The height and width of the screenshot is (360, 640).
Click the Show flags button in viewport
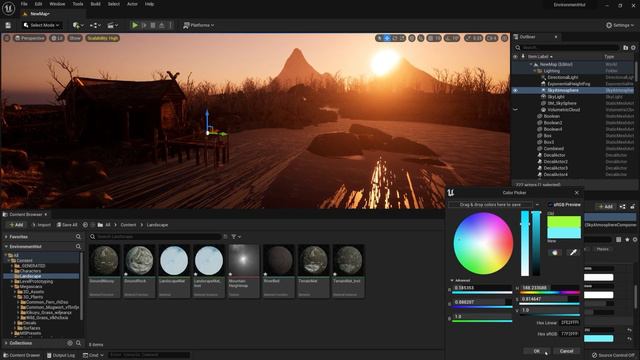75,38
